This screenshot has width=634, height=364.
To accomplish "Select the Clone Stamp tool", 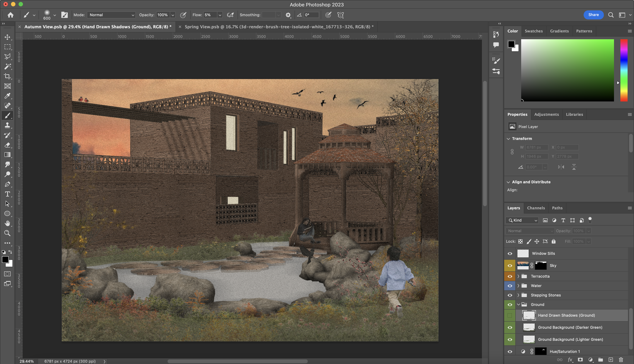I will (7, 125).
